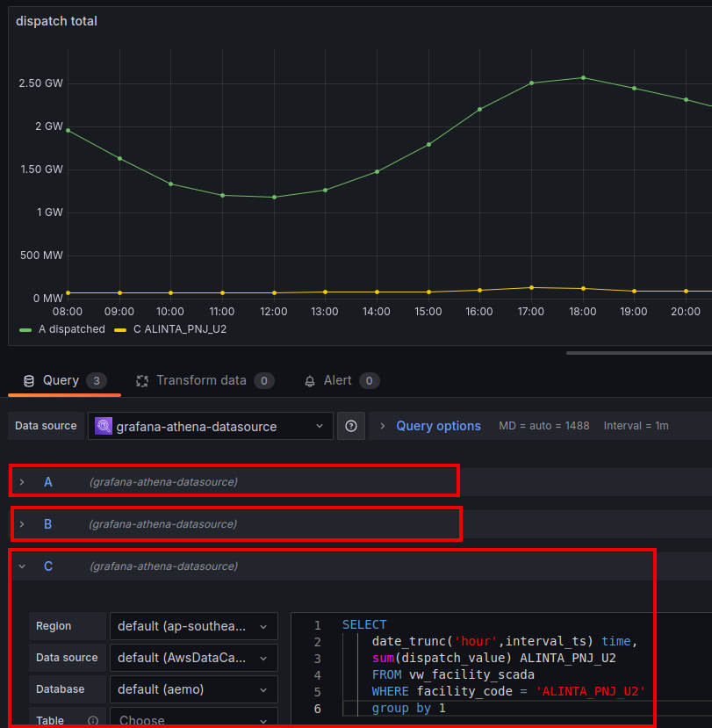Screen dimensions: 712x728
Task: Click the date_trunc line in SQL editor
Action: (x=505, y=641)
